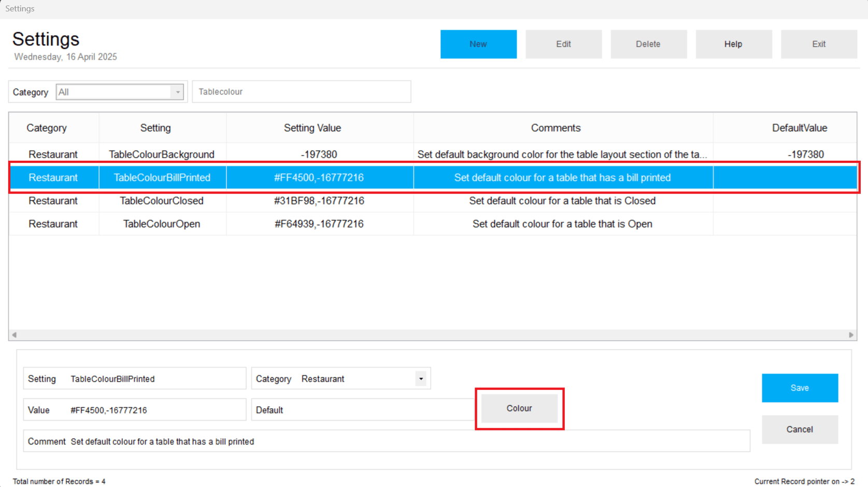
Task: Click the -197380 setting value cell
Action: tap(319, 155)
